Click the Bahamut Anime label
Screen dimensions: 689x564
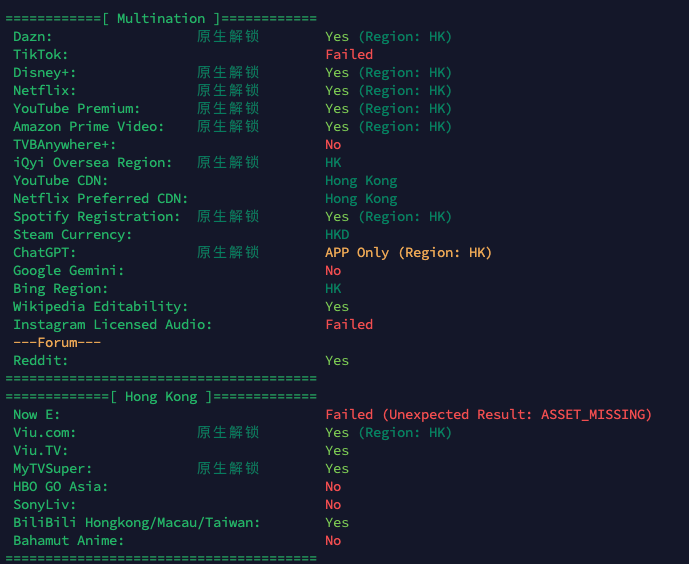(x=69, y=540)
